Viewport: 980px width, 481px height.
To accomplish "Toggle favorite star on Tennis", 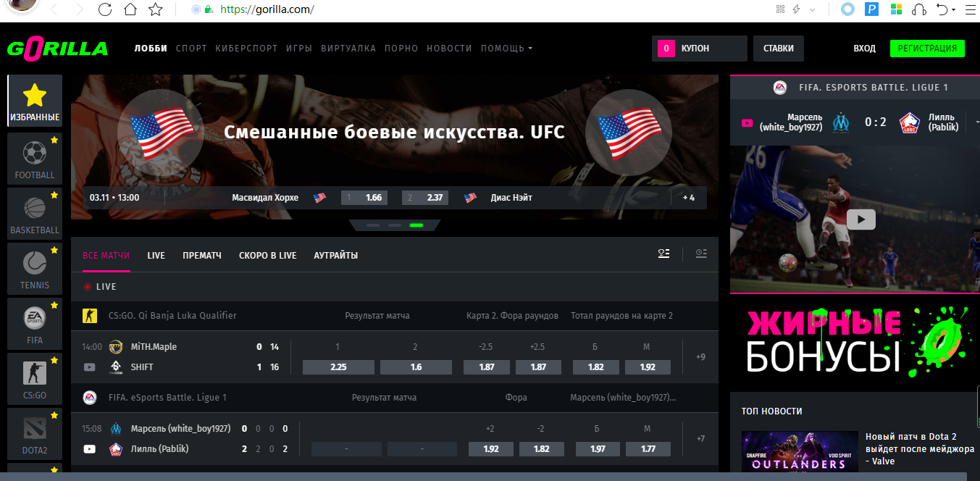I will coord(54,250).
